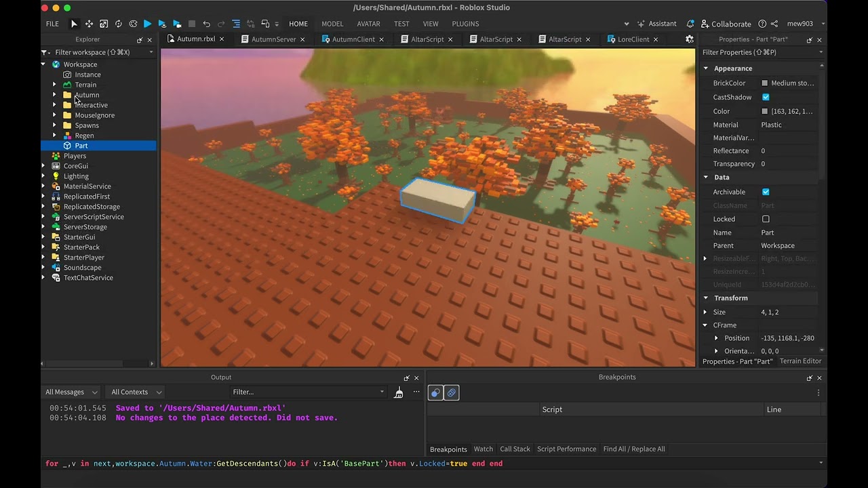Viewport: 868px width, 488px height.
Task: Activate the Scale tool in the toolbar
Action: point(104,24)
